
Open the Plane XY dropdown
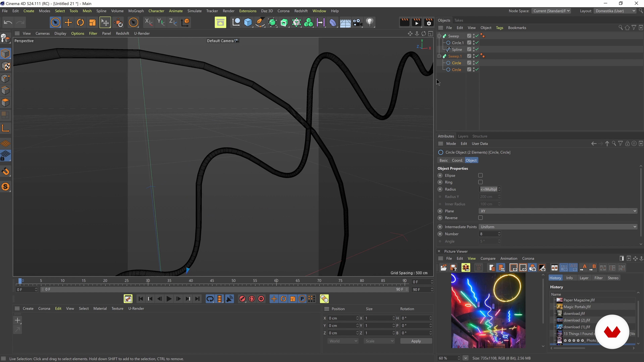558,211
